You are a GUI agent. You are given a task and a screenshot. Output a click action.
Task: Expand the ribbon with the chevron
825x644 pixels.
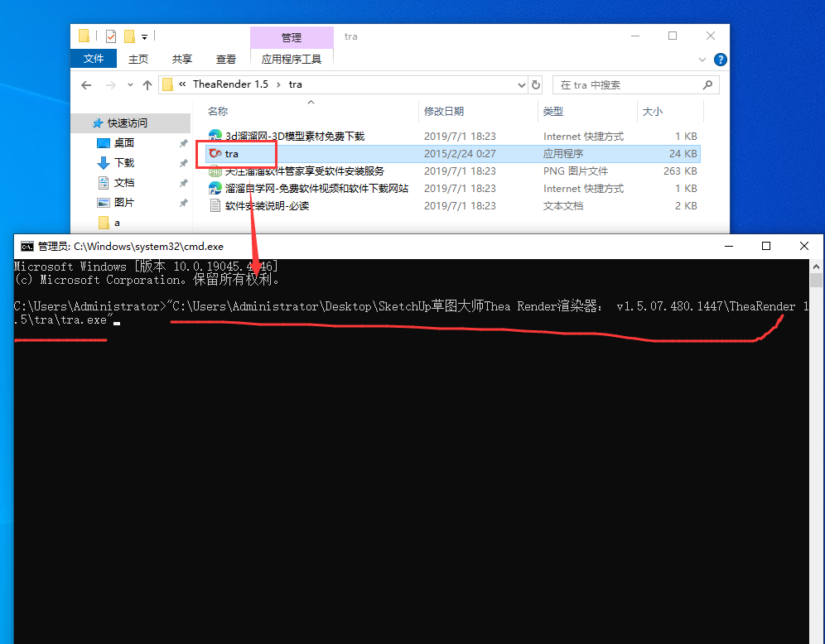702,60
